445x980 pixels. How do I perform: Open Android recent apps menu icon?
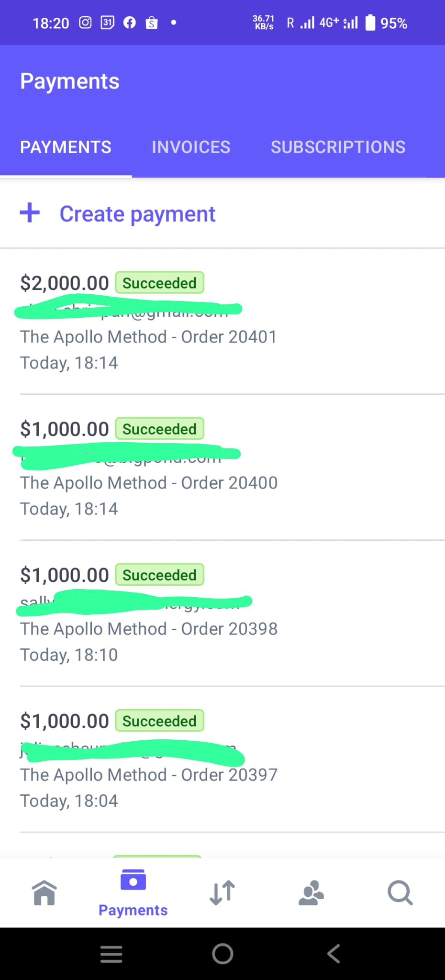[111, 954]
